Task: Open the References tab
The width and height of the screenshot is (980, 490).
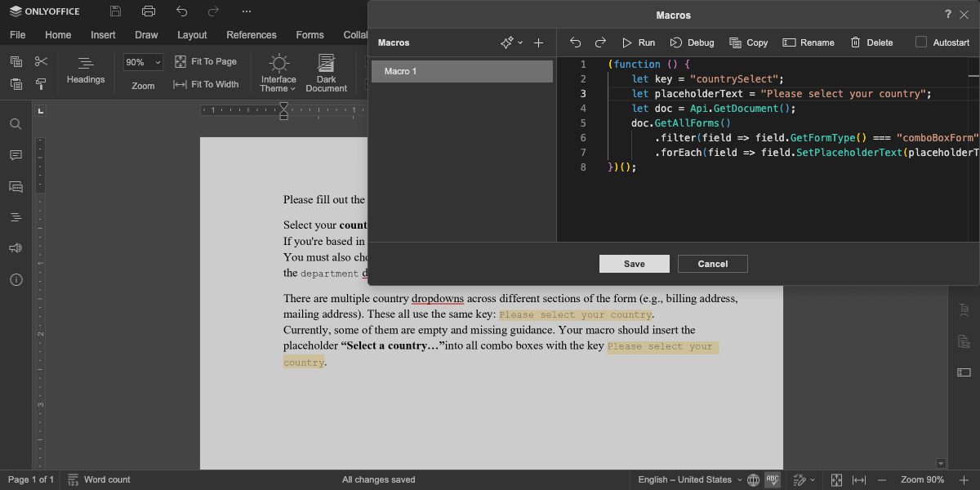Action: [252, 35]
